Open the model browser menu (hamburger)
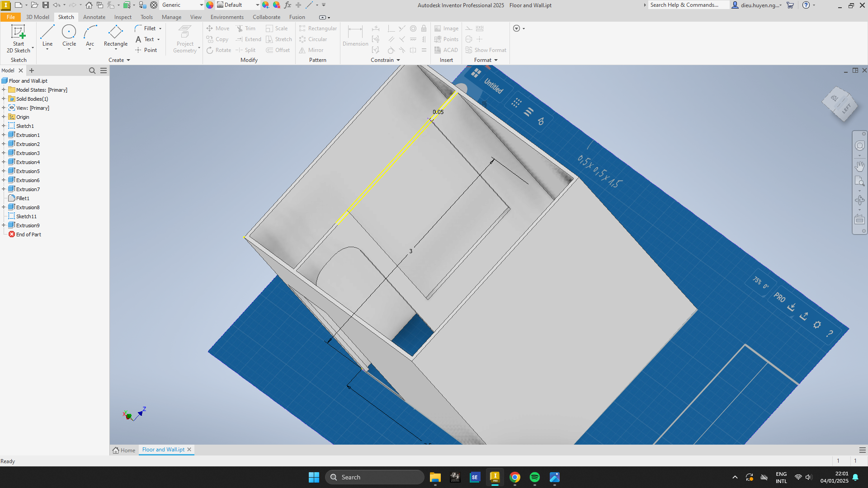The width and height of the screenshot is (868, 488). 104,70
